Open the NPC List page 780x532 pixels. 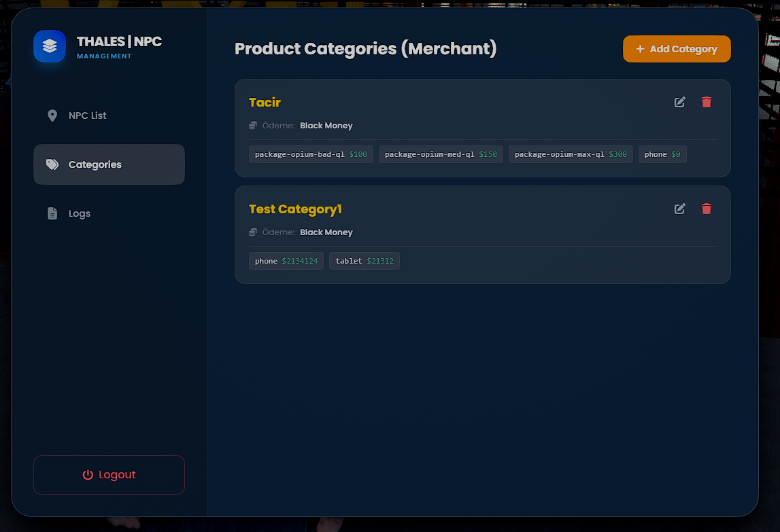(109, 116)
